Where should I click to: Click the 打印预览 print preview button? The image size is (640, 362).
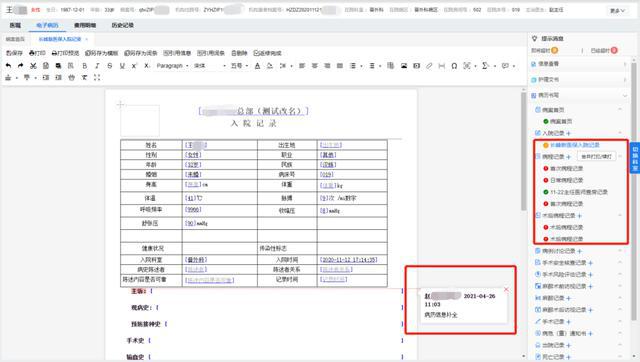65,53
